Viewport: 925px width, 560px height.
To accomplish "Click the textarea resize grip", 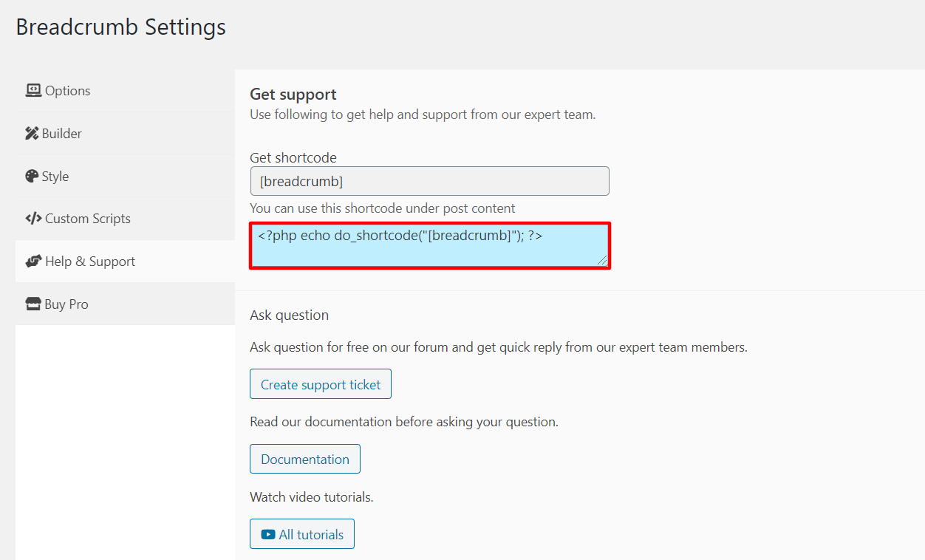I will pos(603,261).
